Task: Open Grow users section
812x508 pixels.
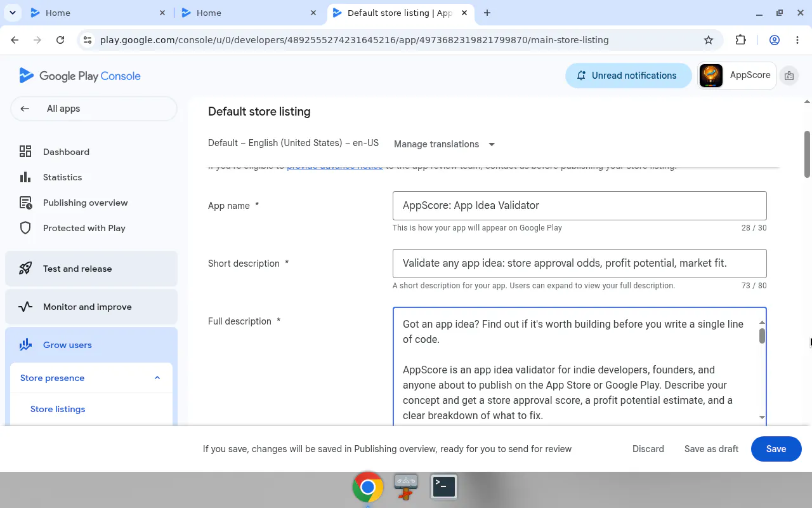Action: [91, 345]
